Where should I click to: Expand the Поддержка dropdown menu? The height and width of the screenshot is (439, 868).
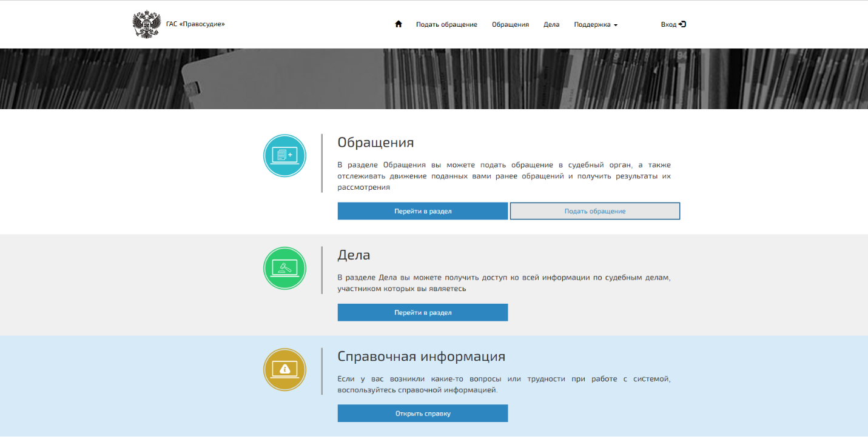tap(595, 25)
